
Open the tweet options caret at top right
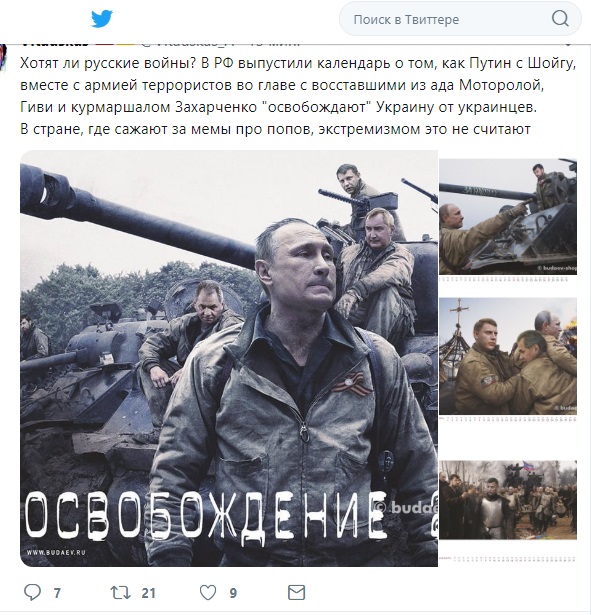pyautogui.click(x=569, y=44)
